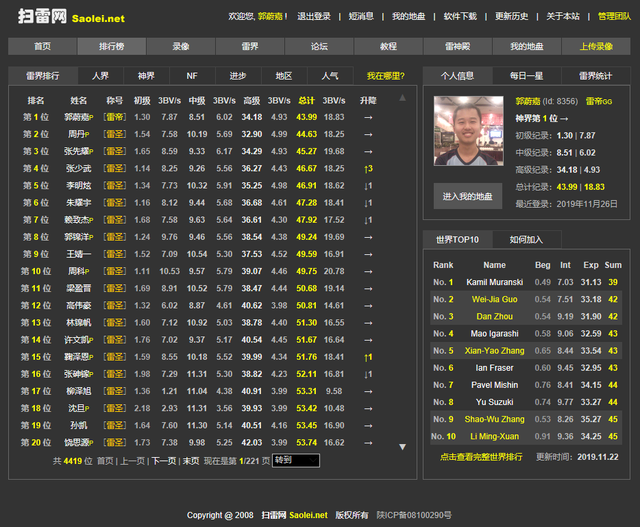Click player name 王婧一 in rank 9 row
The height and width of the screenshot is (527, 640).
(78, 254)
